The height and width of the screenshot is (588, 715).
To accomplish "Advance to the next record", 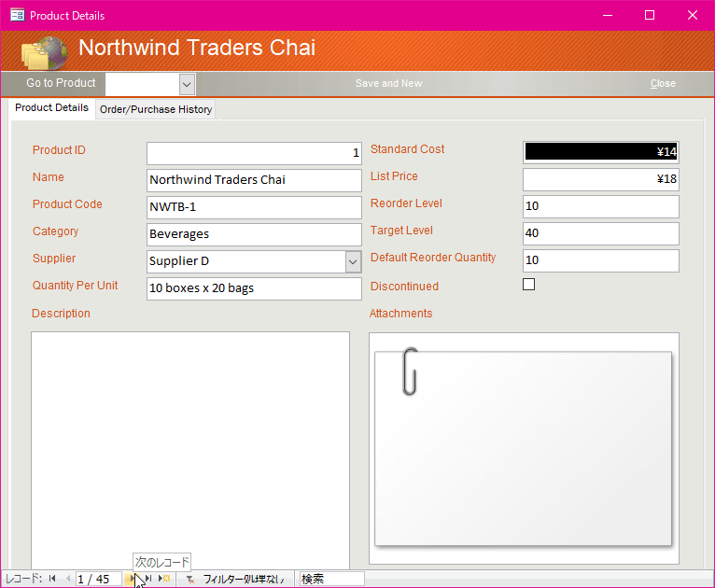I will pyautogui.click(x=132, y=579).
